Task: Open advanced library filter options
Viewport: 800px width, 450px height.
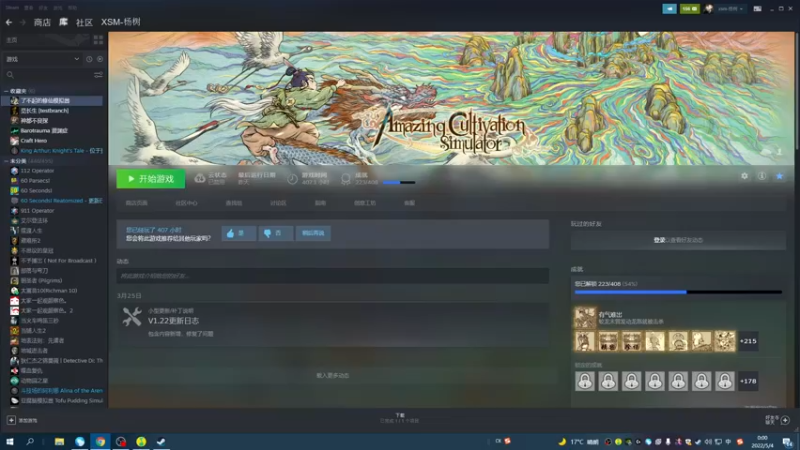Action: coord(98,75)
